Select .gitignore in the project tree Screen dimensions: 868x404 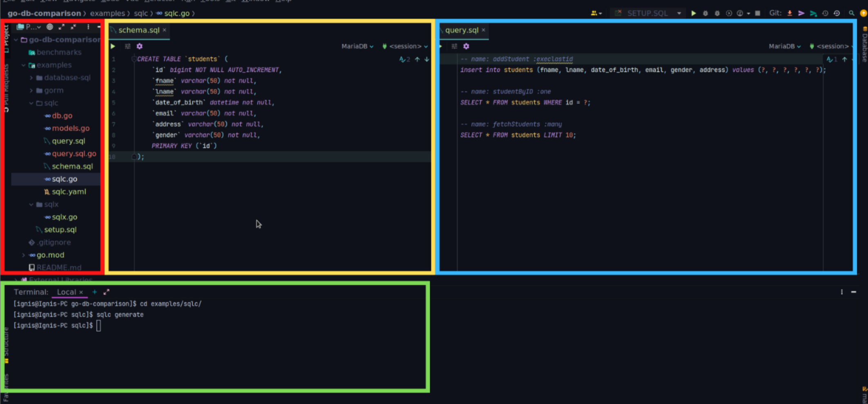[x=54, y=242]
